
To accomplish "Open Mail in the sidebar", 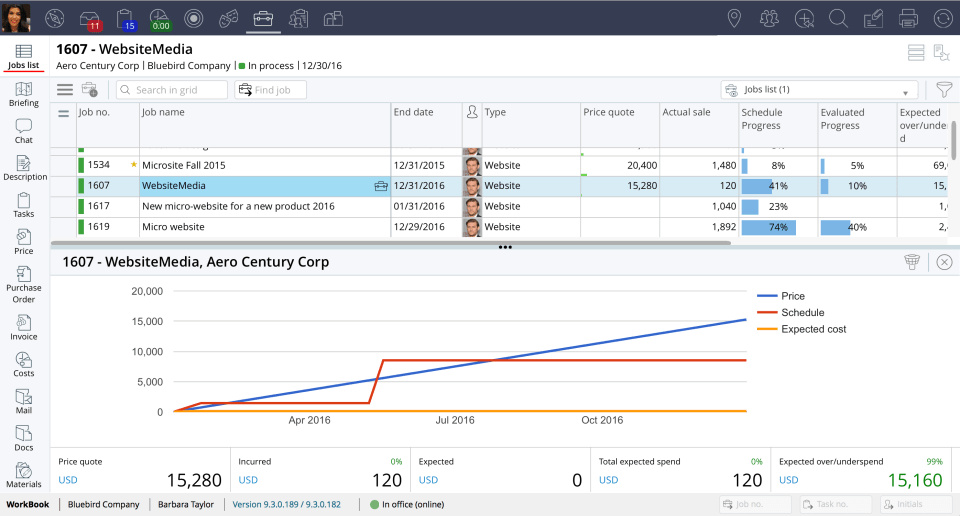I will pyautogui.click(x=23, y=402).
